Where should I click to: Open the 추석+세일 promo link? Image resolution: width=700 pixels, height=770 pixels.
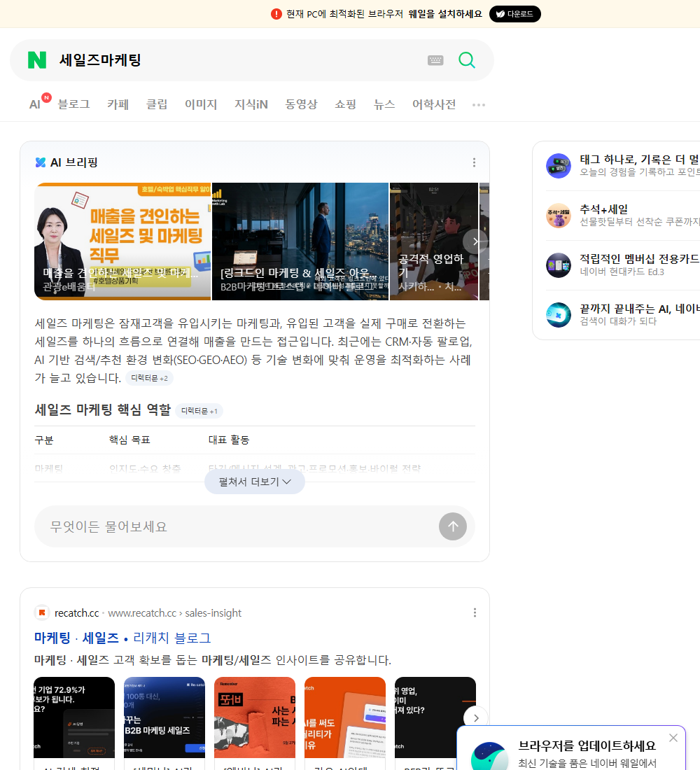point(603,209)
